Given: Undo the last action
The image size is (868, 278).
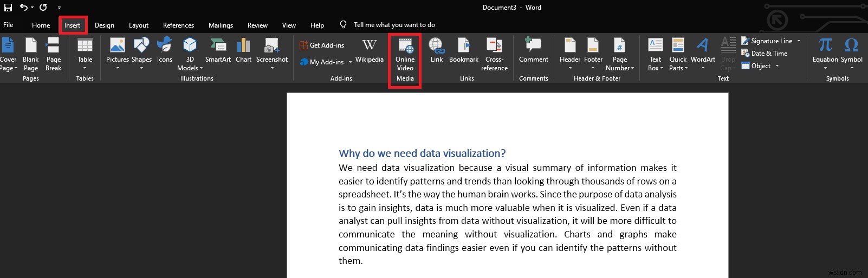Looking at the screenshot, I should click(24, 8).
